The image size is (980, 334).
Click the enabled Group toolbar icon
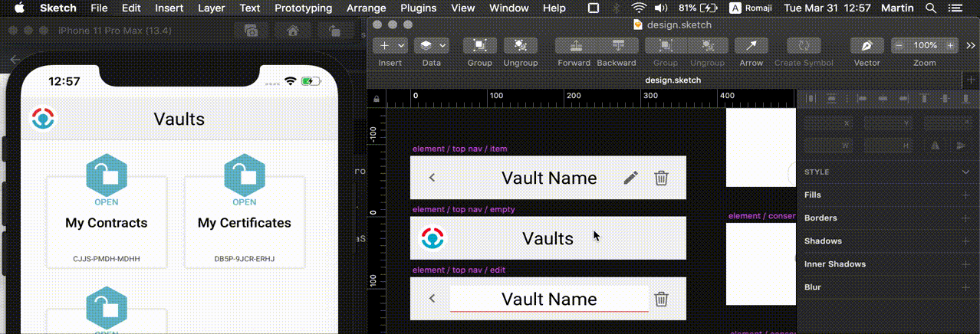tap(480, 46)
